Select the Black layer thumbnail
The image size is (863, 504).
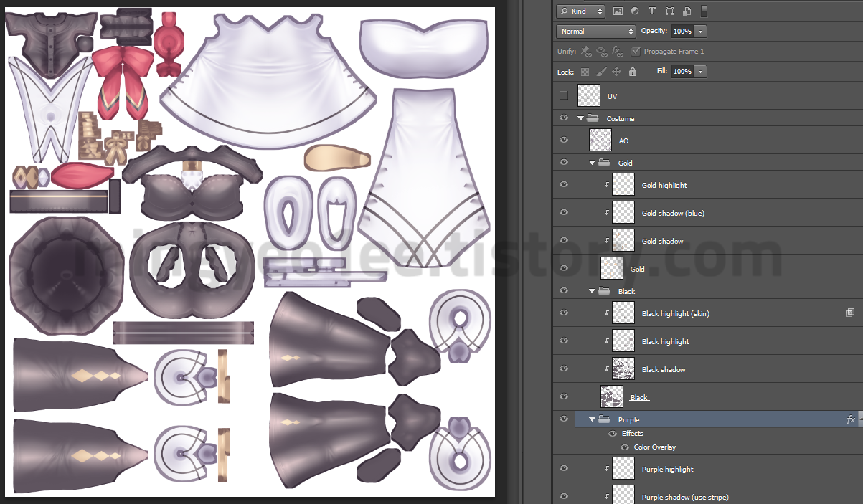(612, 396)
